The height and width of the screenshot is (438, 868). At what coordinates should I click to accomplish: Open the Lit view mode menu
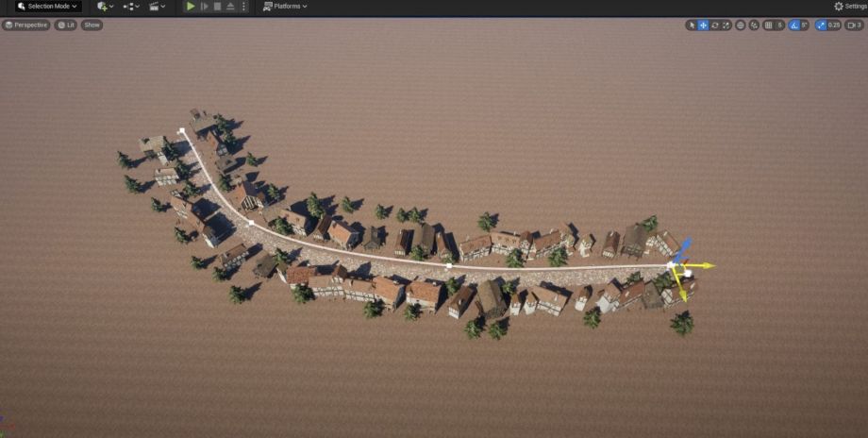pos(66,25)
